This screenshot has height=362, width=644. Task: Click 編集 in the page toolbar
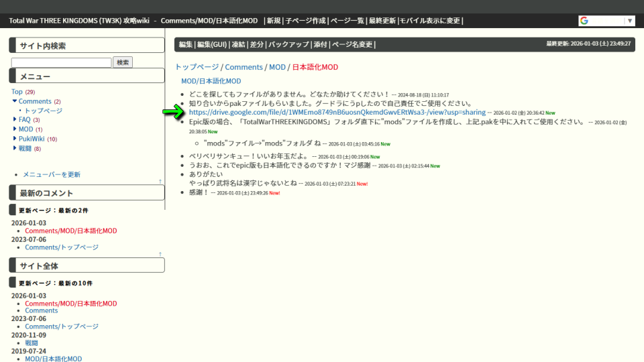pos(186,44)
